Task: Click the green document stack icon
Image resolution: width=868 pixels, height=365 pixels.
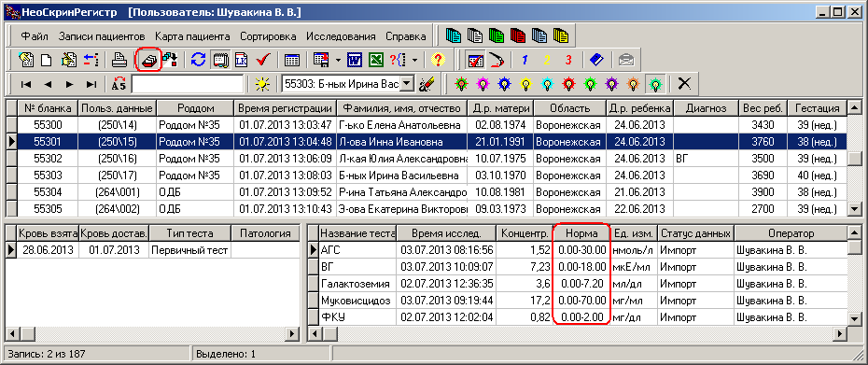Action: click(x=496, y=36)
